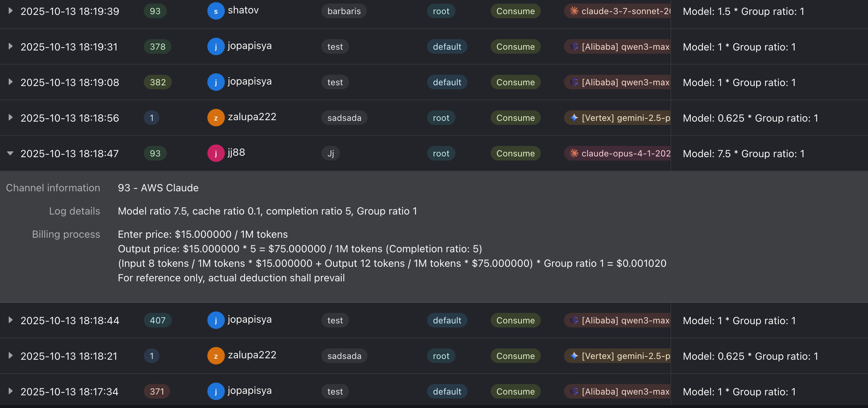Click the Claude icon on claude-opus-4-1 tag
The height and width of the screenshot is (408, 868).
(574, 154)
